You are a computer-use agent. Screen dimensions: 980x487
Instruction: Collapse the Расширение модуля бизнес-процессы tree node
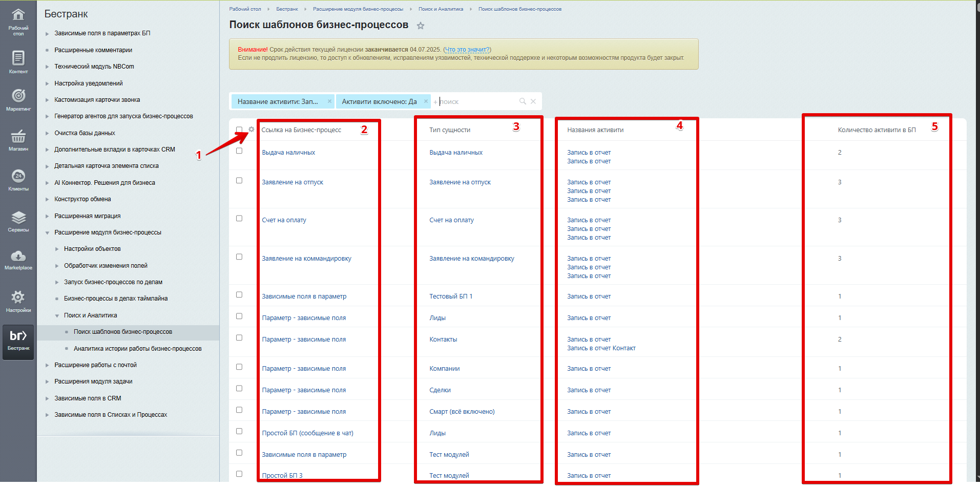[x=47, y=233]
